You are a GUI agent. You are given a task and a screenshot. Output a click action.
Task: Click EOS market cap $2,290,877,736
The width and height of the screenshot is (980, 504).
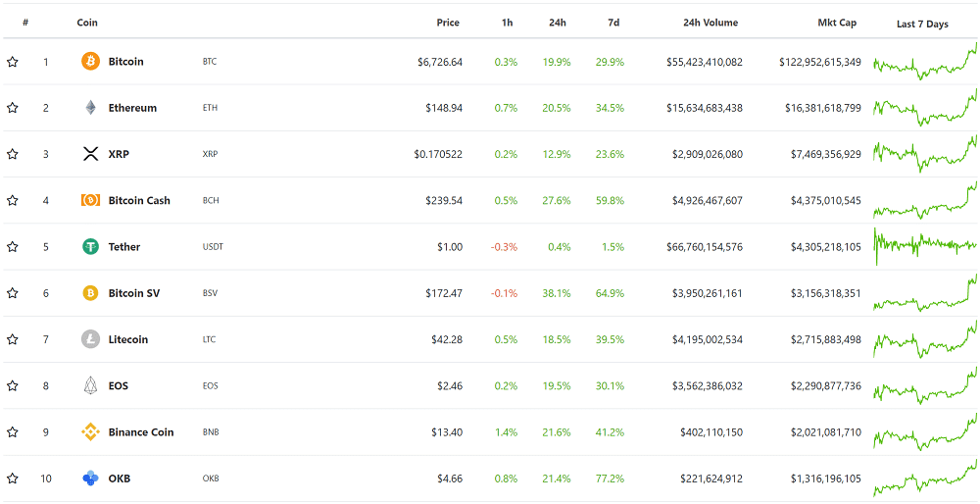pos(824,385)
